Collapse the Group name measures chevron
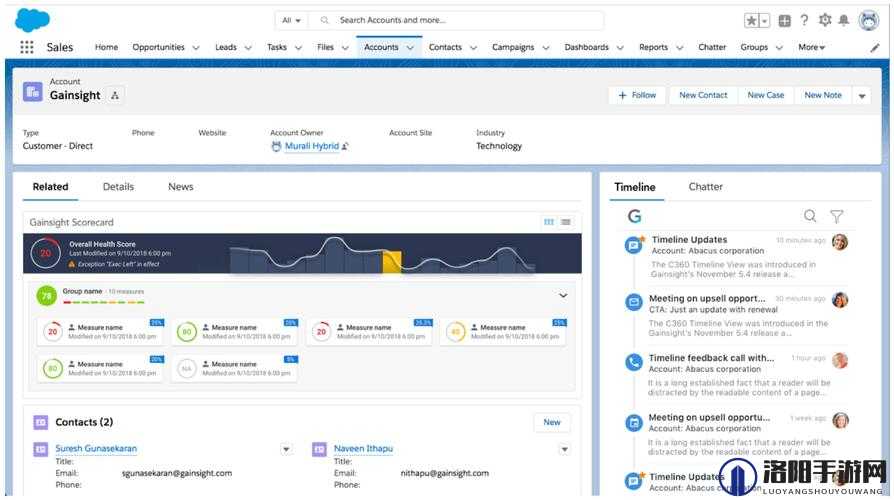 (563, 295)
